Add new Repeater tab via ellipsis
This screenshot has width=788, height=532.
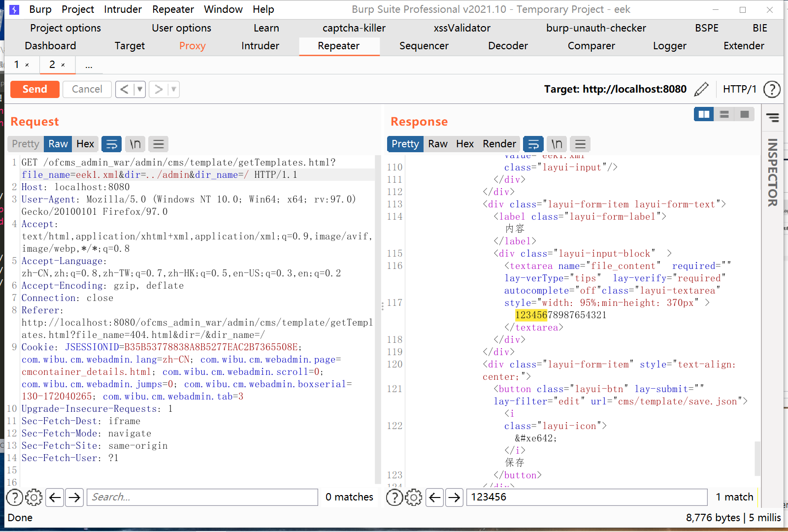coord(89,65)
